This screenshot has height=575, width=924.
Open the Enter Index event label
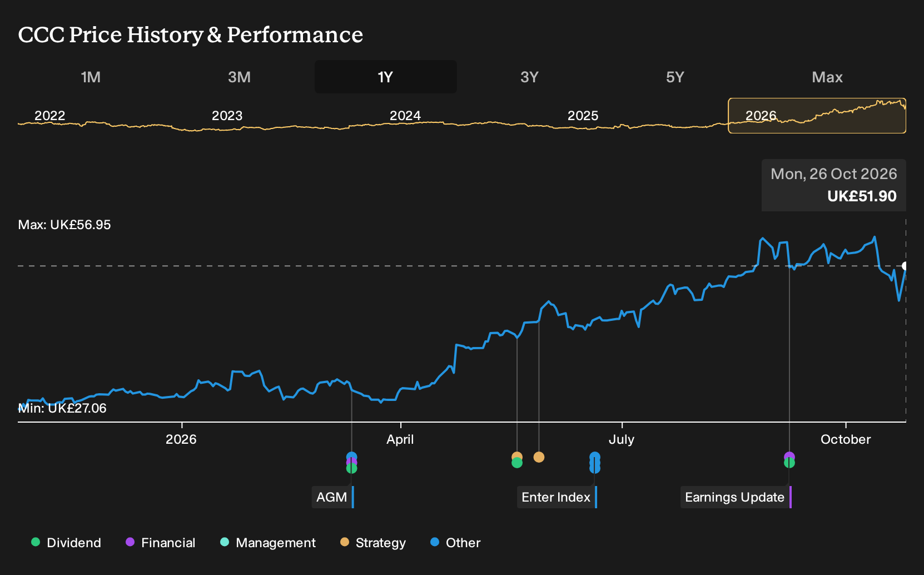tap(557, 497)
